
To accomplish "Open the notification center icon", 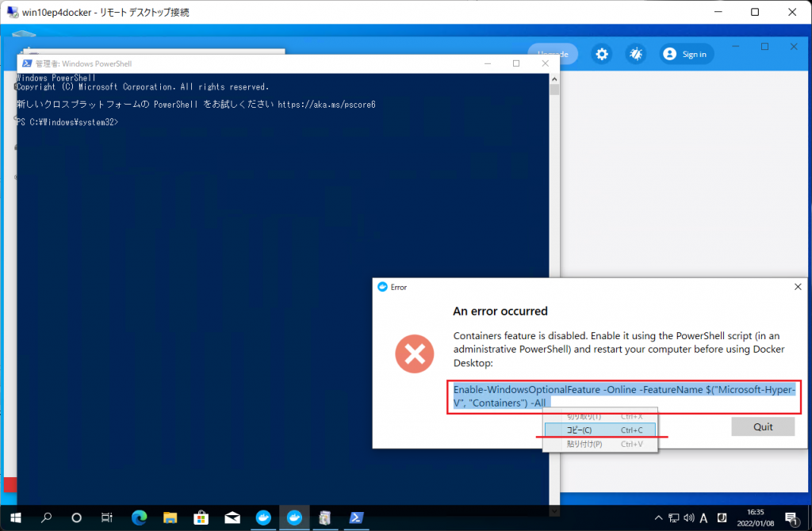I will 791,518.
